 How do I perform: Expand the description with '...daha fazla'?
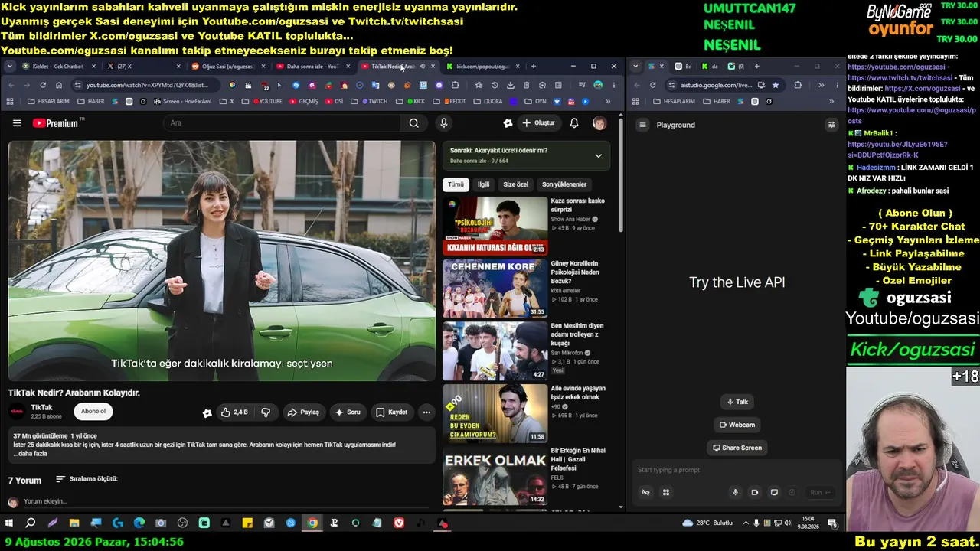point(30,454)
